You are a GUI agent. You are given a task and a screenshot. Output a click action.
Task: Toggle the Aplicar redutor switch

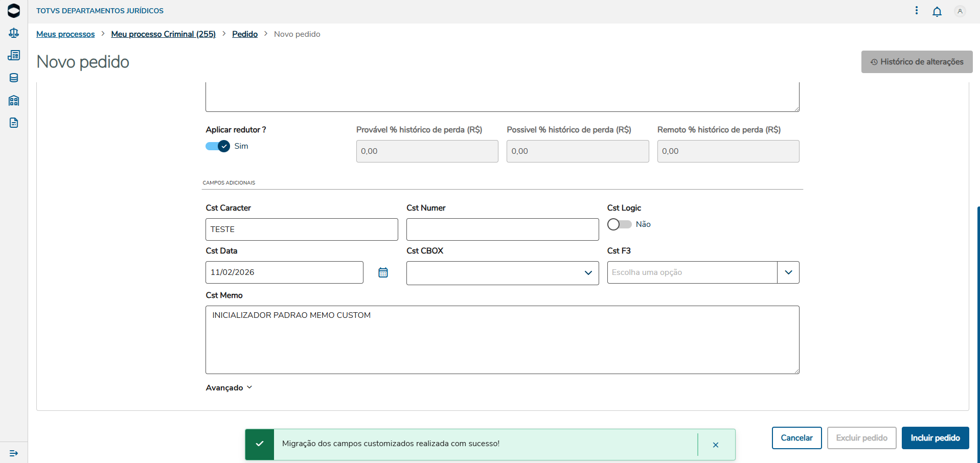point(218,146)
